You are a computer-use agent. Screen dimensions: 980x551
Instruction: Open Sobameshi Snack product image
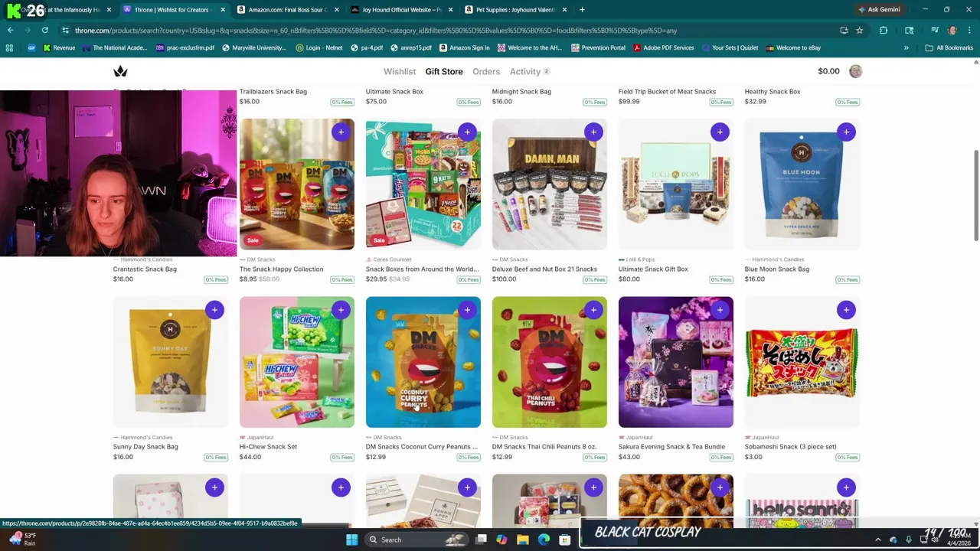(802, 362)
